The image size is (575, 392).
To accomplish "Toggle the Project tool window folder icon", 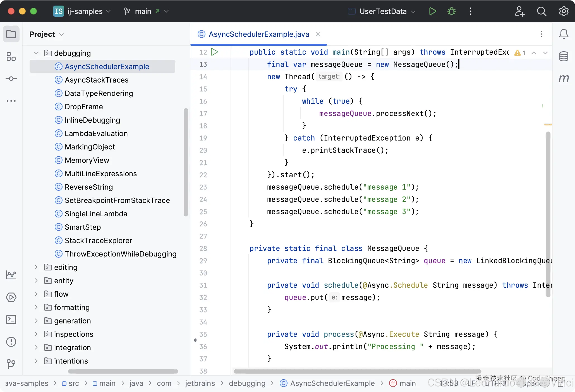I will pyautogui.click(x=11, y=34).
